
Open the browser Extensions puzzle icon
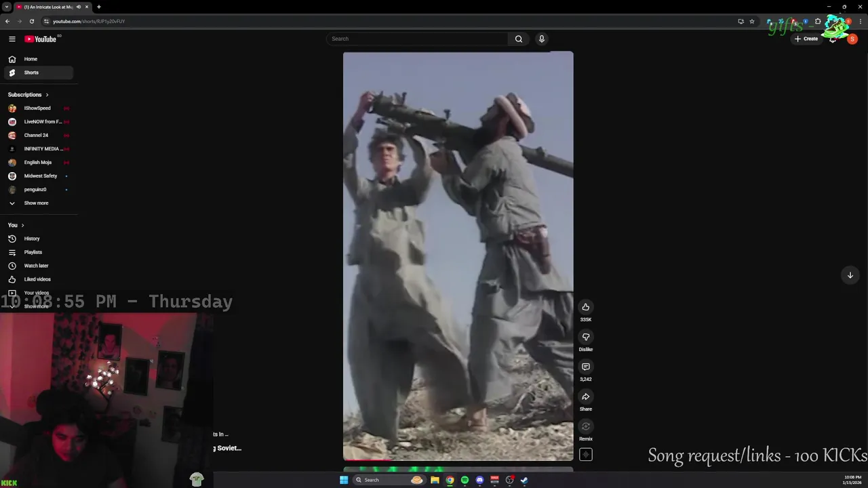point(818,21)
